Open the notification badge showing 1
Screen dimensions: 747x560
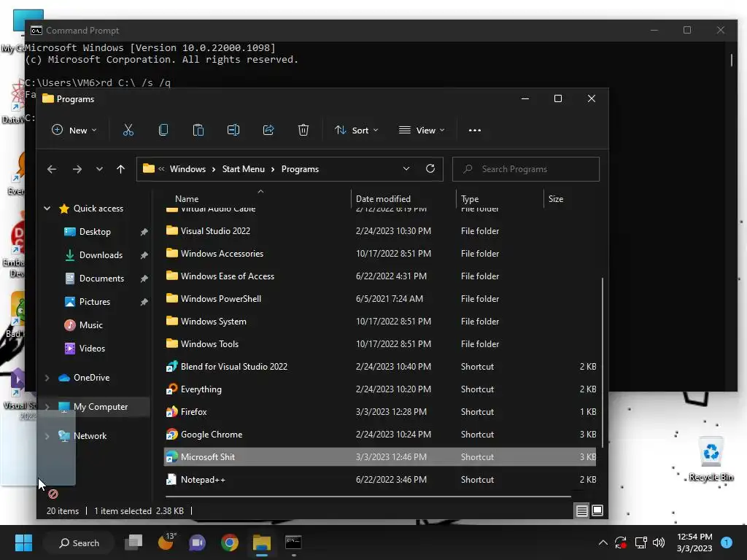coord(727,542)
